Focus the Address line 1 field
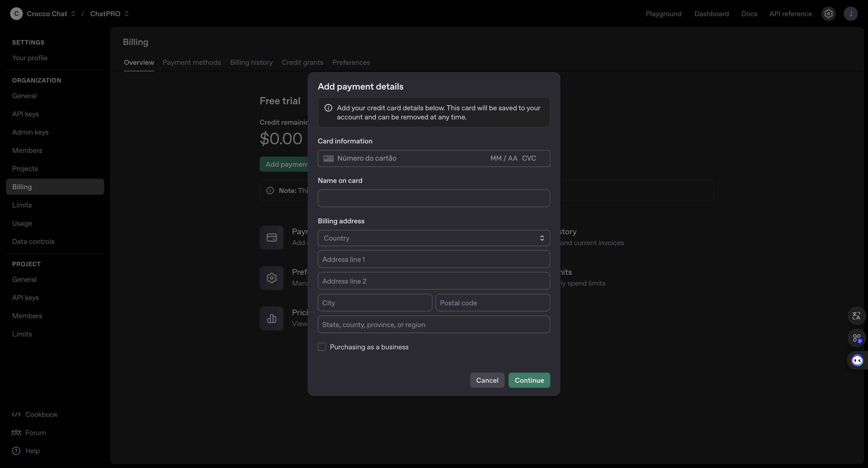The width and height of the screenshot is (868, 468). click(434, 259)
